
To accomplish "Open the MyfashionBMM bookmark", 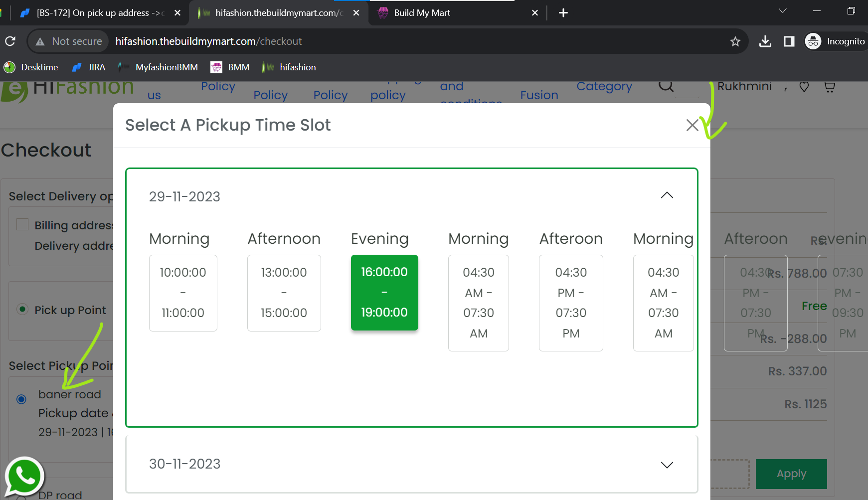I will (x=158, y=67).
